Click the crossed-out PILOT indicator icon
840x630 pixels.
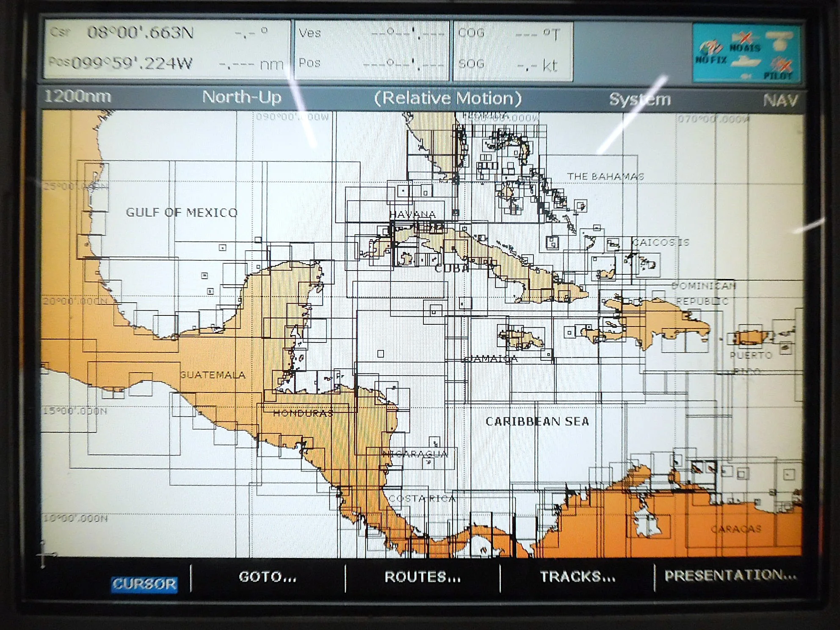point(782,65)
